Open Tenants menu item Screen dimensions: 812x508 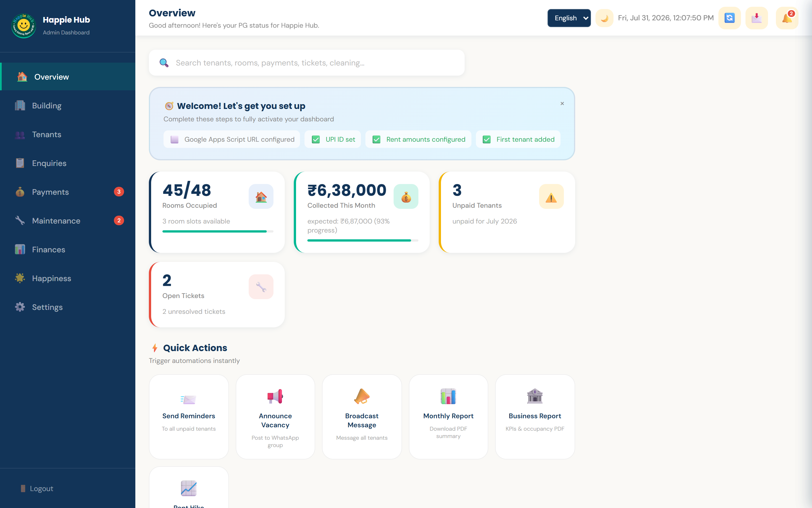pyautogui.click(x=68, y=134)
